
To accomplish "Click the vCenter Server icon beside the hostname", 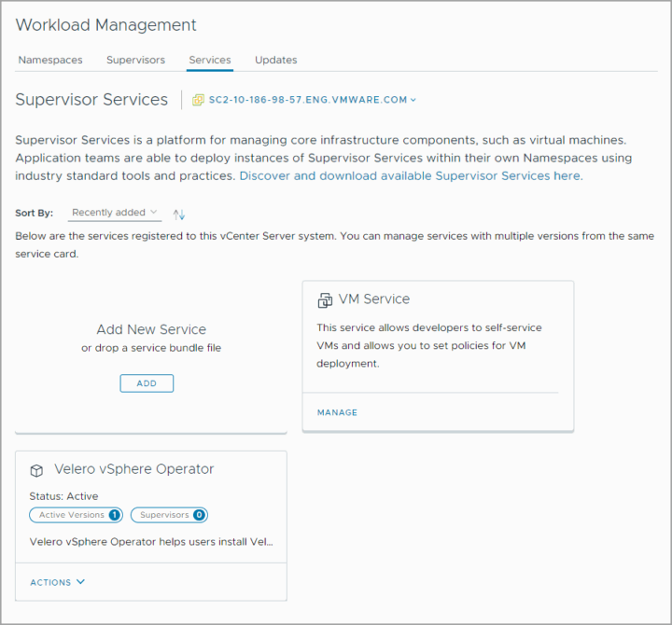I will click(x=198, y=100).
